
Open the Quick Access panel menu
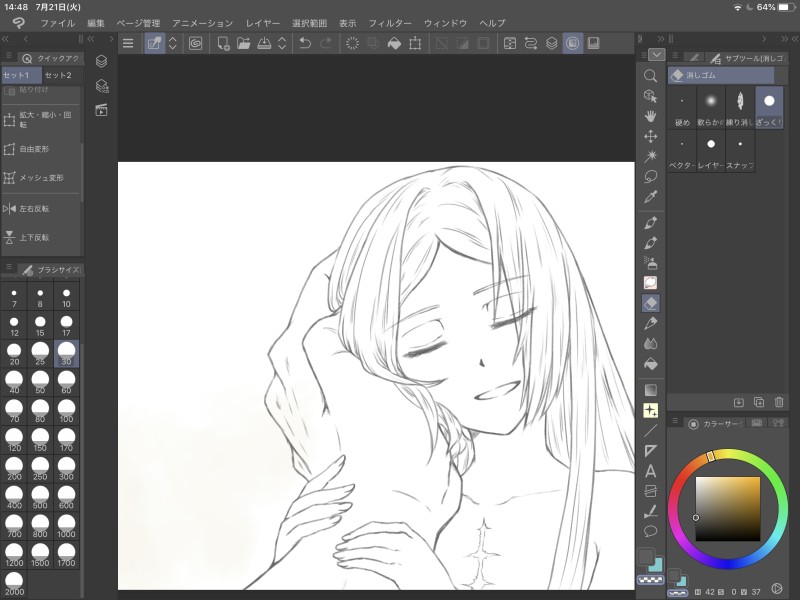(9, 56)
